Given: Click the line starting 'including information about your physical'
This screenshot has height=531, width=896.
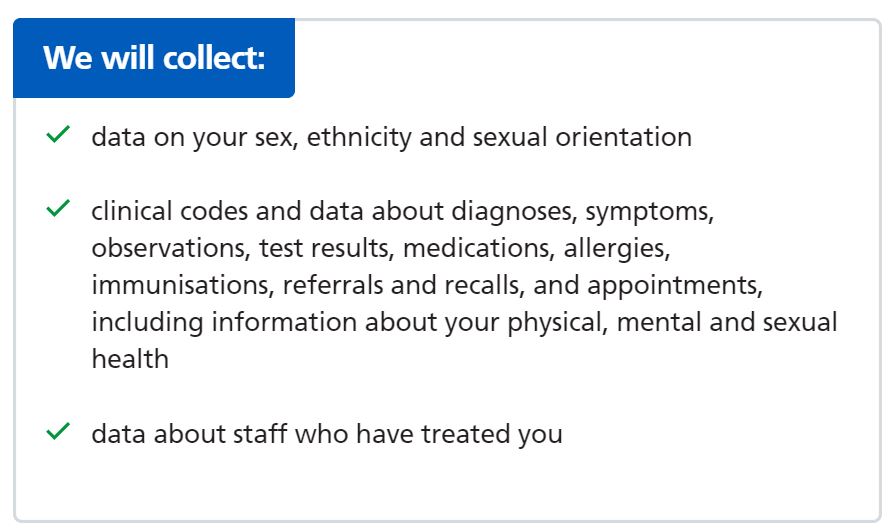Looking at the screenshot, I should [x=464, y=322].
